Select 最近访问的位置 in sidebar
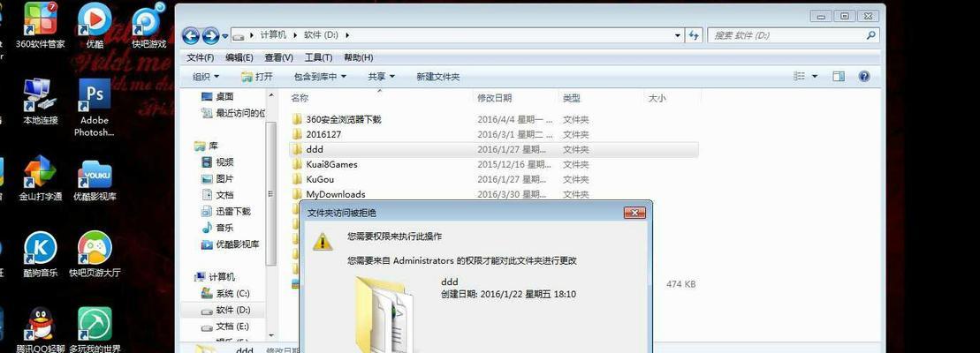This screenshot has width=980, height=353. pos(232,114)
